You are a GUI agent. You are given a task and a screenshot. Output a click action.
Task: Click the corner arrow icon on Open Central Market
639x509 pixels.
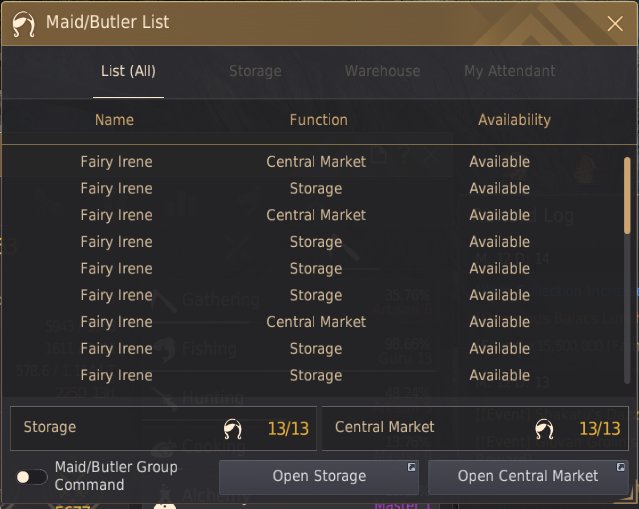point(621,467)
